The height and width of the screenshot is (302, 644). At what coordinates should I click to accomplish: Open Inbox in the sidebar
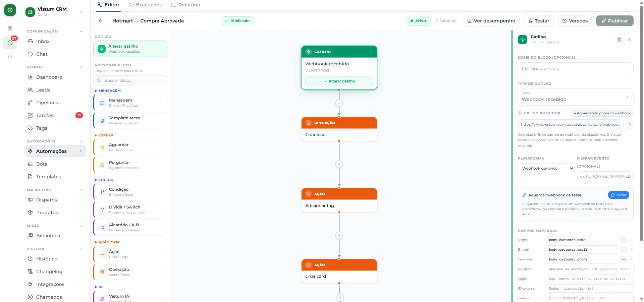point(55,41)
